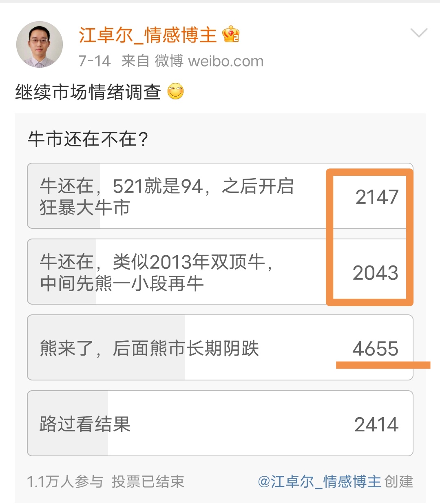Open @江卓尔_情感博主 poll creator link
This screenshot has width=440, height=504.
pos(320,482)
